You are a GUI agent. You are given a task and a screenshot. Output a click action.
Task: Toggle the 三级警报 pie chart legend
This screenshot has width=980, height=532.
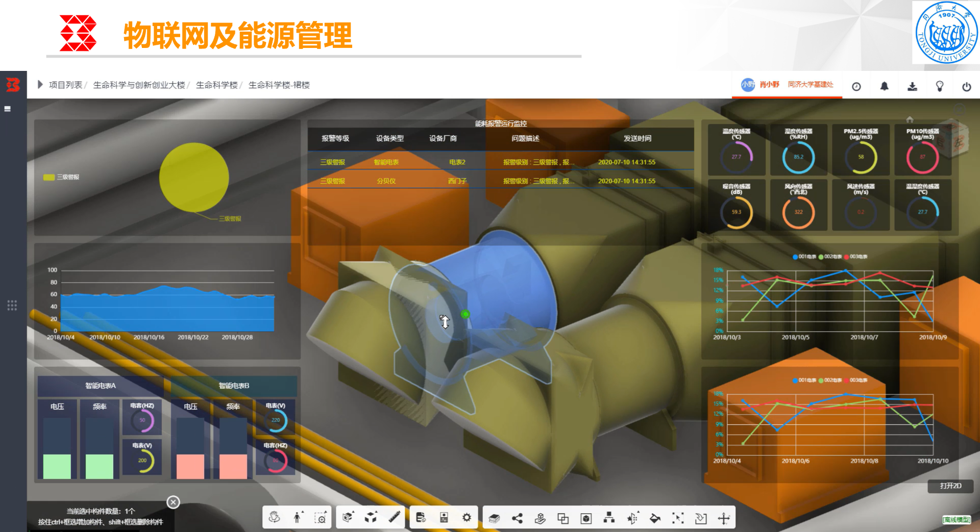pos(62,177)
